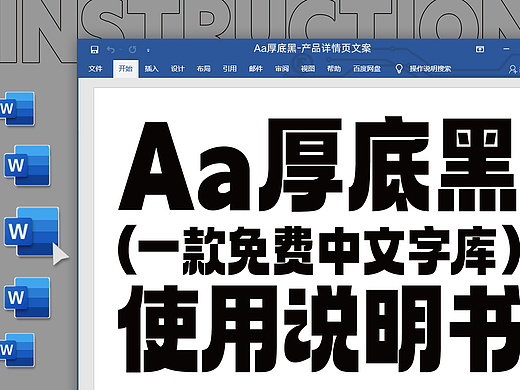Click the 使用说明书 text in the document
520x390 pixels.
tap(319, 329)
